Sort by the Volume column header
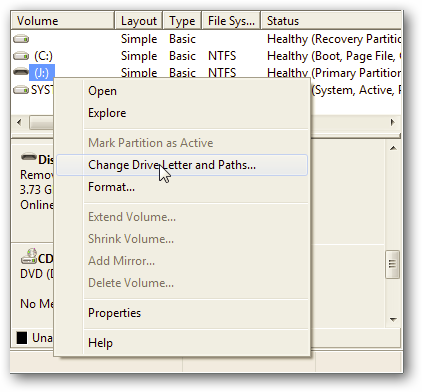The image size is (422, 392). tap(63, 21)
